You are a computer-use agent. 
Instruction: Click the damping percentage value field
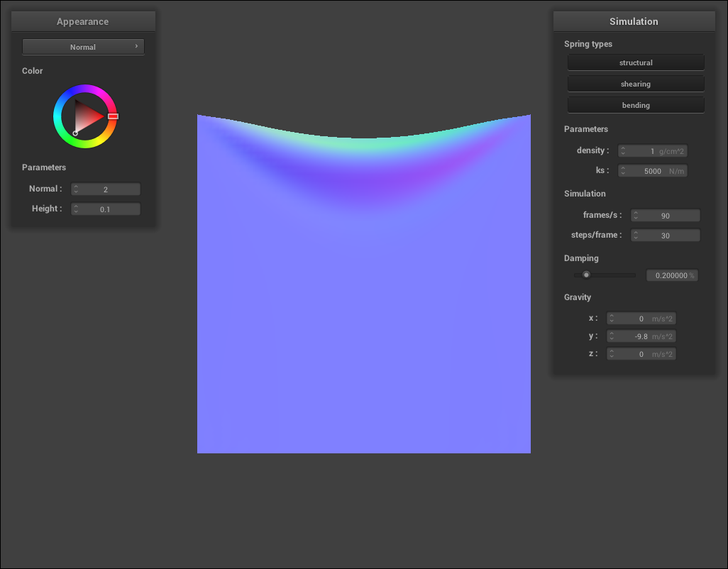click(x=671, y=275)
